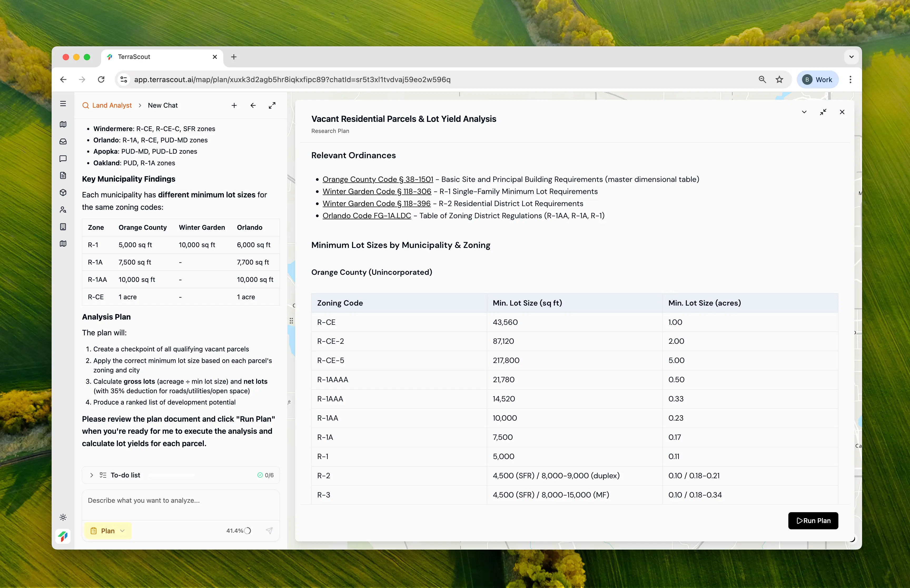Open the person search sidebar icon
Viewport: 910px width, 588px height.
pyautogui.click(x=63, y=210)
